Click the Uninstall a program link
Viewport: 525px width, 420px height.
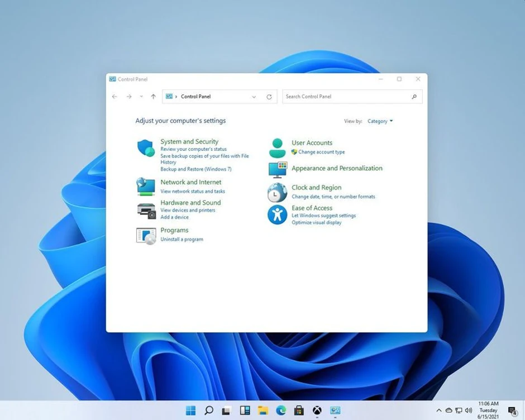181,238
